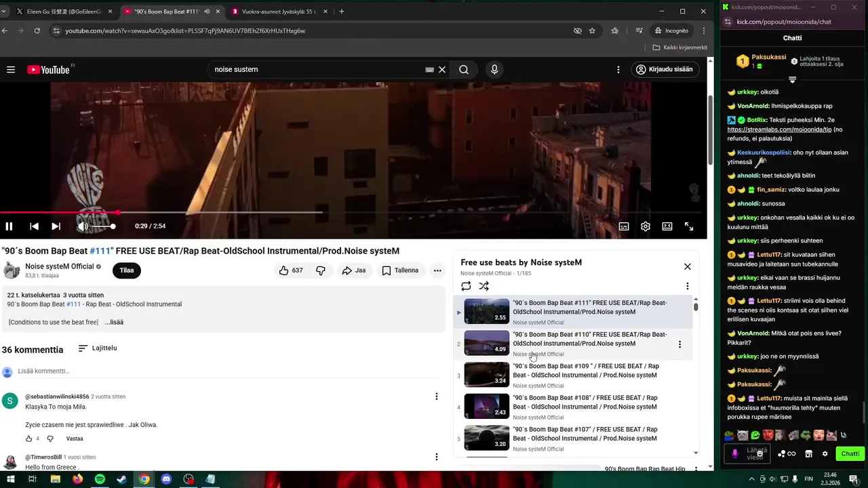
Task: Run search with the magnifier button
Action: click(464, 69)
